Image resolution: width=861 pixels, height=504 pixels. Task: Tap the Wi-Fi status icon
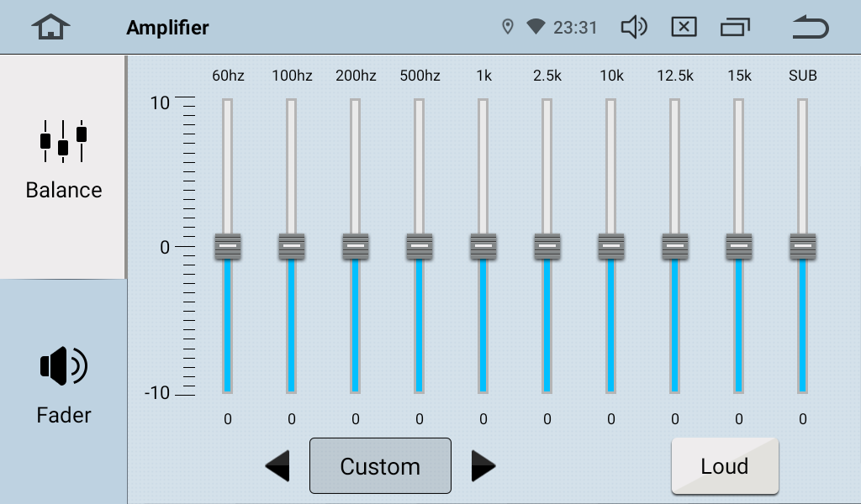[x=536, y=28]
